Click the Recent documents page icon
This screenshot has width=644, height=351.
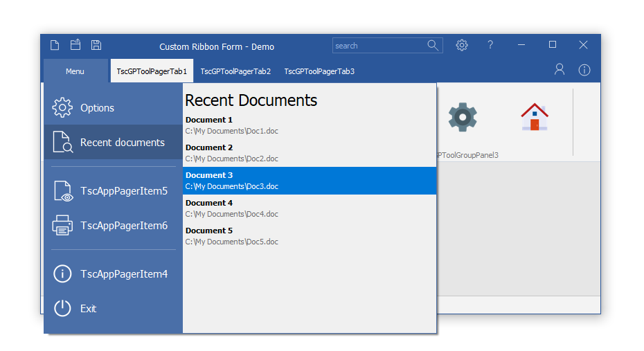[63, 142]
